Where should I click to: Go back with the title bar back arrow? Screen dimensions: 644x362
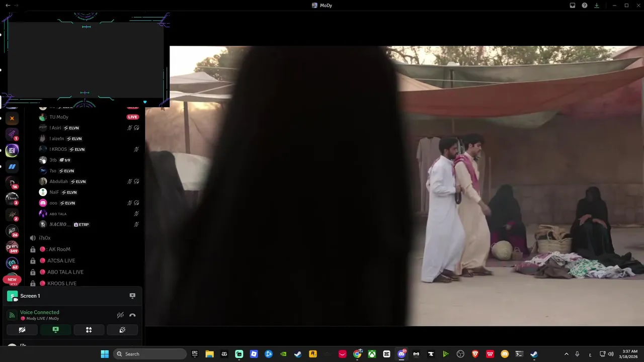coord(8,5)
